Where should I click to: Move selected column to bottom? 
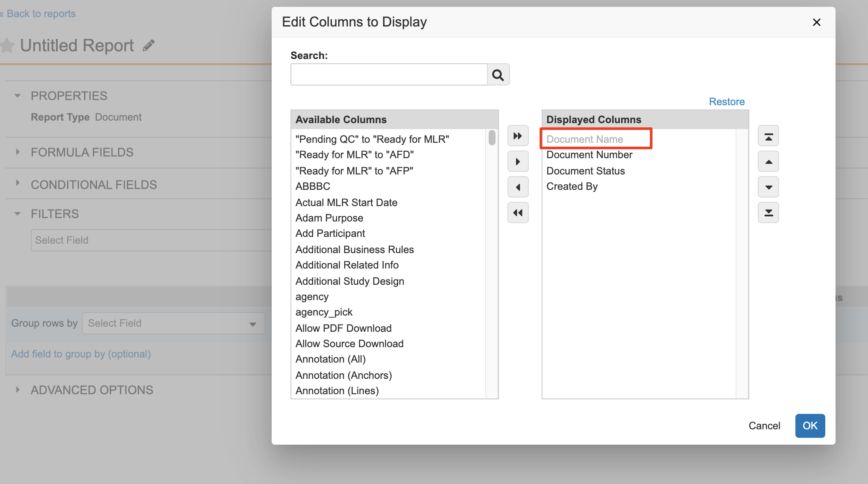[768, 213]
